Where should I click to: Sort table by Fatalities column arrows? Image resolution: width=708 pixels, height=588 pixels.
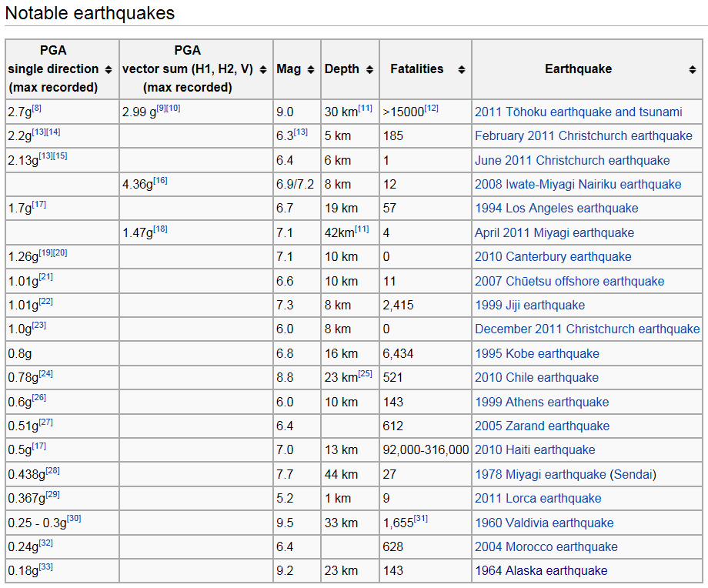click(x=461, y=69)
